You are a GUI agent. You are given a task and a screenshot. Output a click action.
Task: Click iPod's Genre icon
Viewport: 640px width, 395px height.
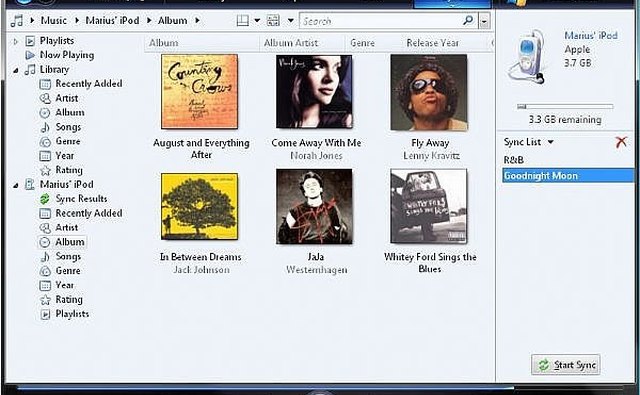tap(45, 271)
